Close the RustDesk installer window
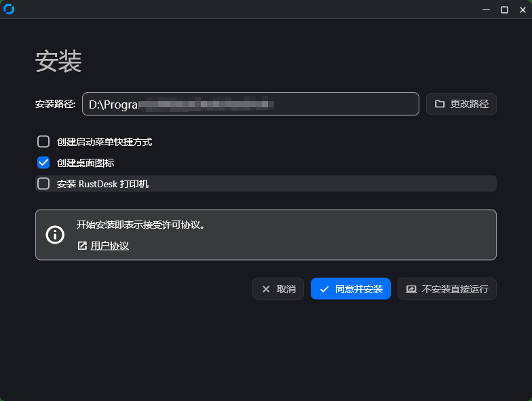 pyautogui.click(x=522, y=9)
